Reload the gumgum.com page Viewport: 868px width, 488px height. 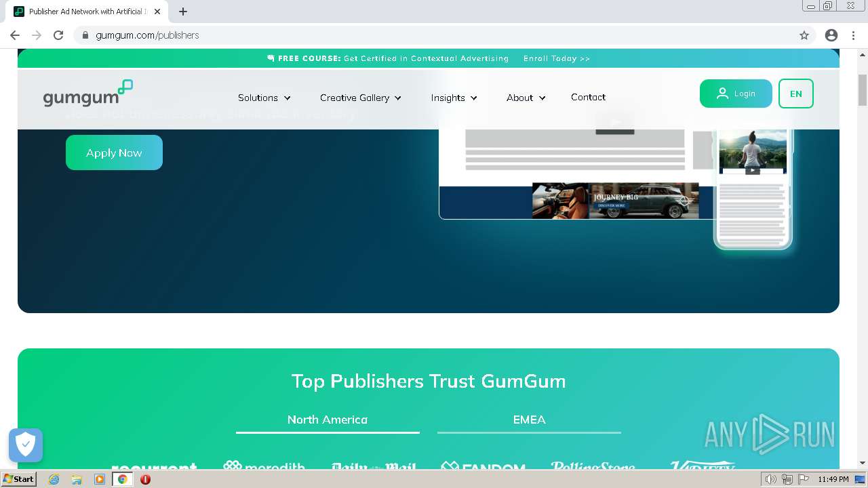click(x=58, y=35)
